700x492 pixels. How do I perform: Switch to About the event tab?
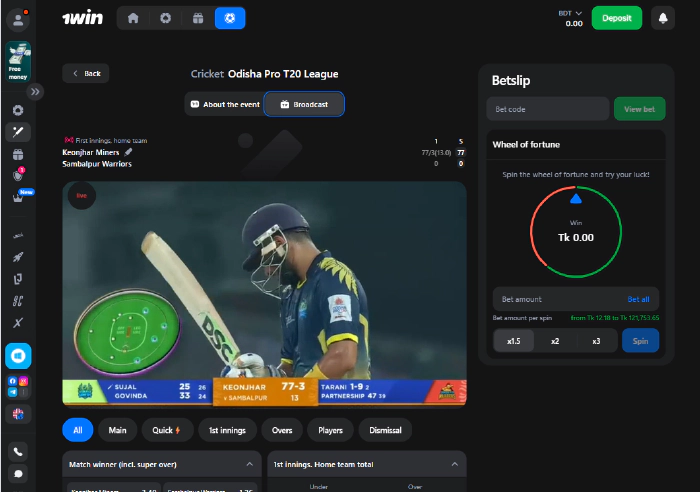click(x=225, y=104)
